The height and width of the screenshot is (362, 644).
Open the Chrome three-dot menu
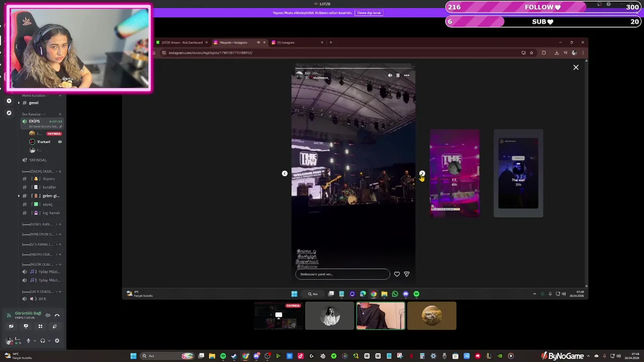(583, 53)
